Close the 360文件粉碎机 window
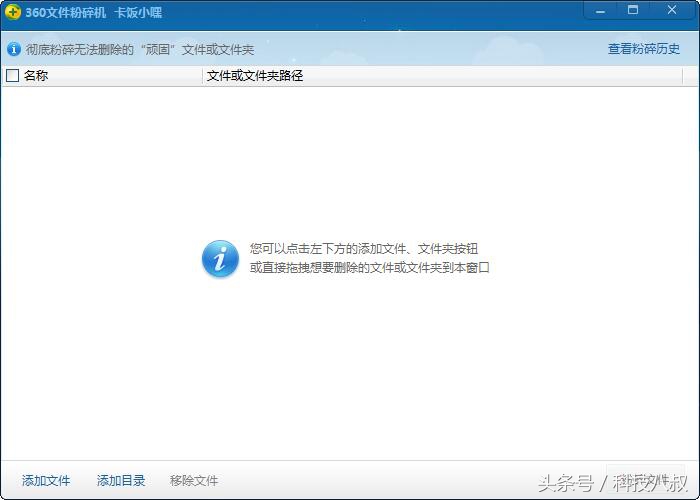The image size is (700, 500). [672, 10]
